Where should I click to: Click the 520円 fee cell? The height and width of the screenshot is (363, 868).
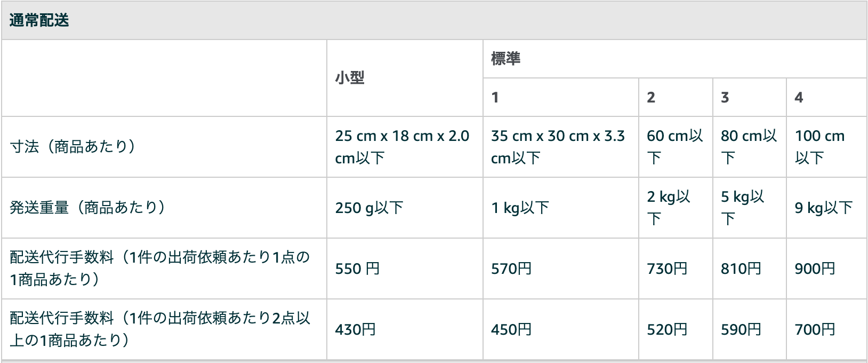tap(667, 329)
